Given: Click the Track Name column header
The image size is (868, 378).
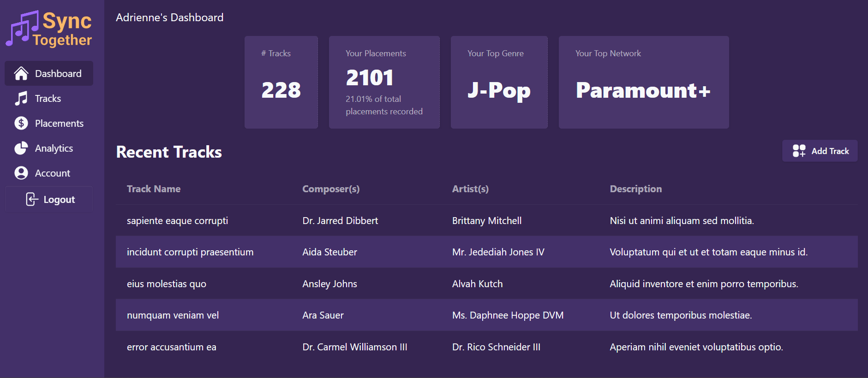Looking at the screenshot, I should [154, 189].
